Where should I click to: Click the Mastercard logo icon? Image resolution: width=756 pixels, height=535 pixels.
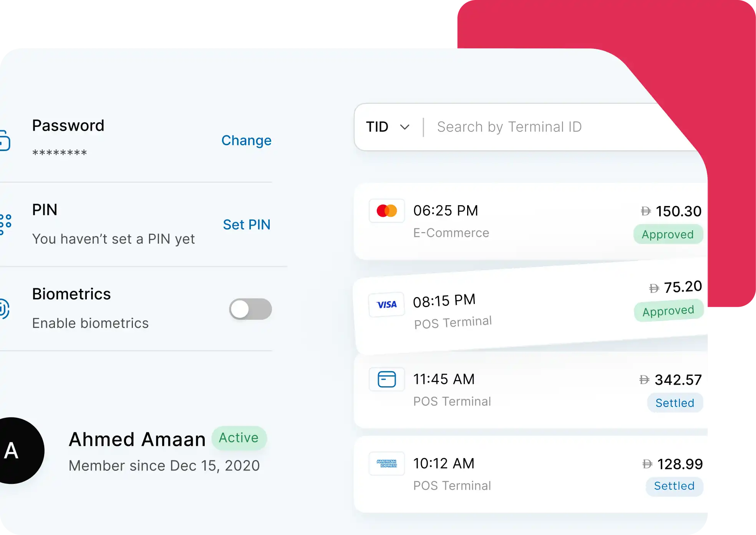coord(386,211)
